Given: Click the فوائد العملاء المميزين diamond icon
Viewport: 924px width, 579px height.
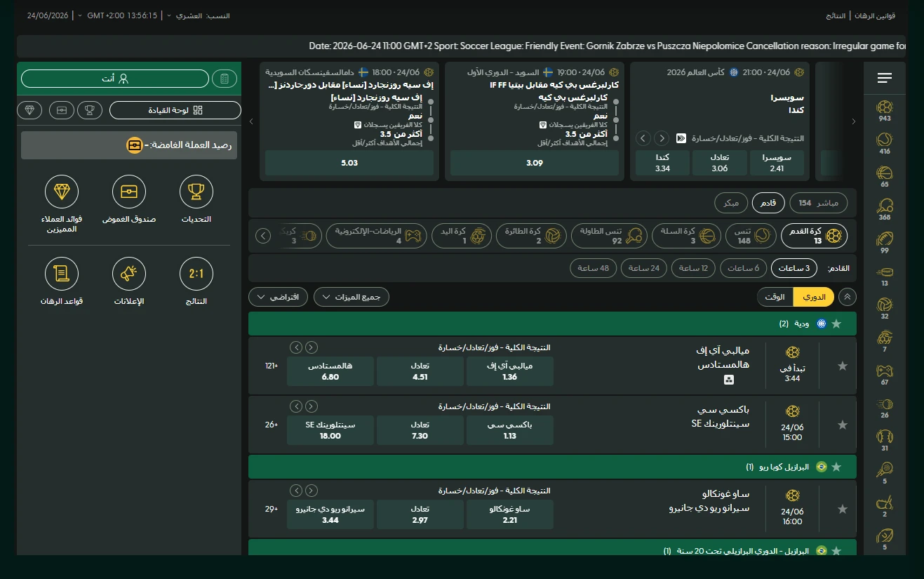Looking at the screenshot, I should pos(62,192).
